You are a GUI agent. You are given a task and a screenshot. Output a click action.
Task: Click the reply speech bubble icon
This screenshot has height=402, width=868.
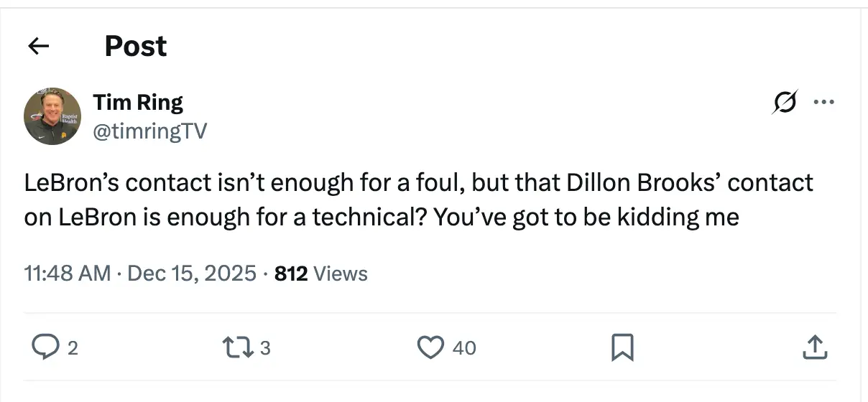[x=45, y=347]
